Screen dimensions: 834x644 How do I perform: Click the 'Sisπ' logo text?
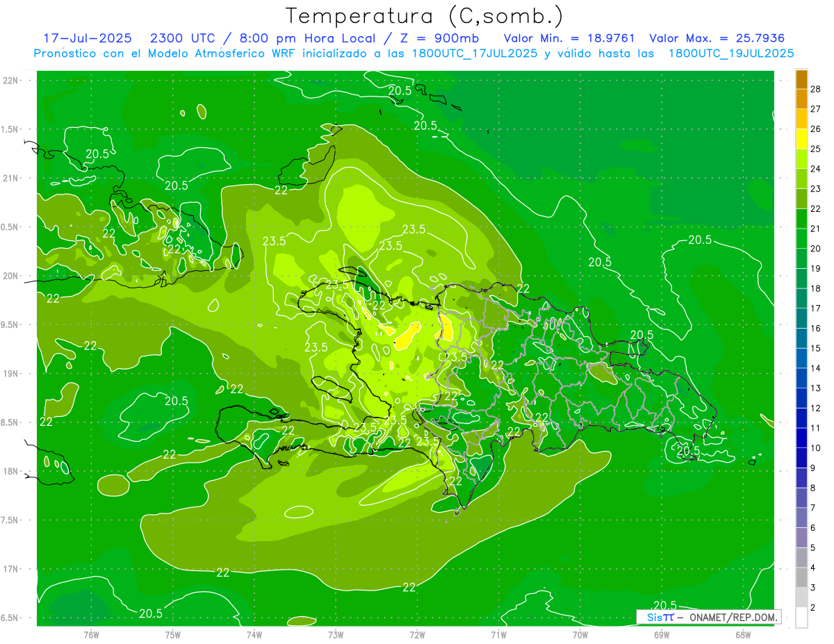660,617
